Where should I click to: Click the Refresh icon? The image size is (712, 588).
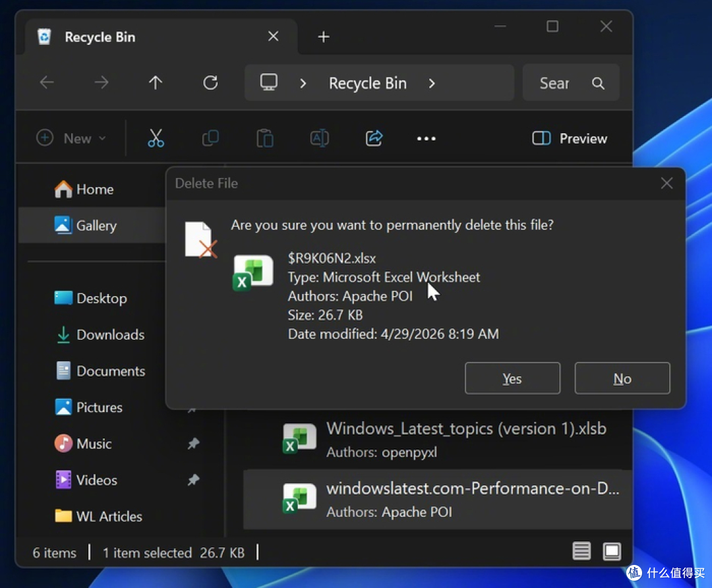point(210,82)
